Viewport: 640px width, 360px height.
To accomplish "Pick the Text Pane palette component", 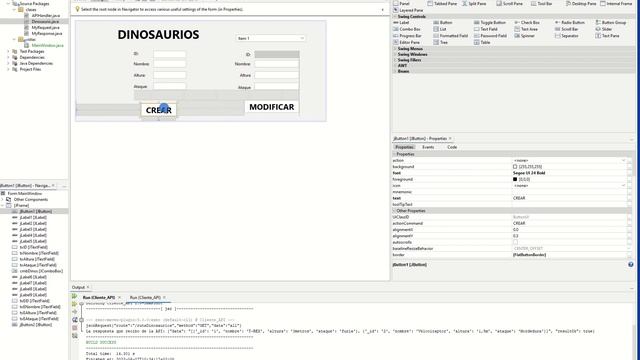I will pyautogui.click(x=608, y=36).
